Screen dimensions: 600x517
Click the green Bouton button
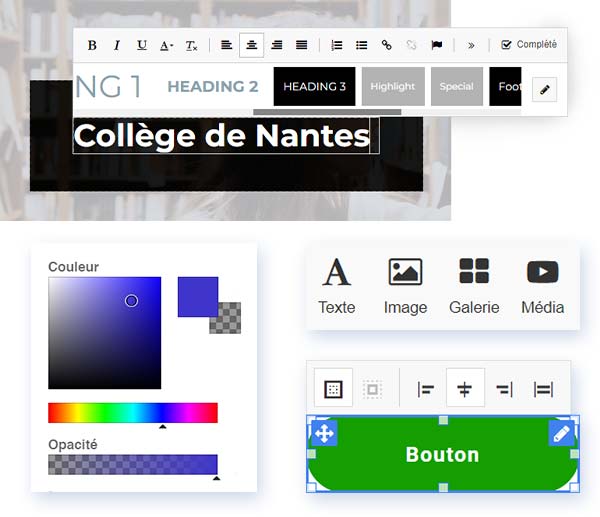pos(442,455)
